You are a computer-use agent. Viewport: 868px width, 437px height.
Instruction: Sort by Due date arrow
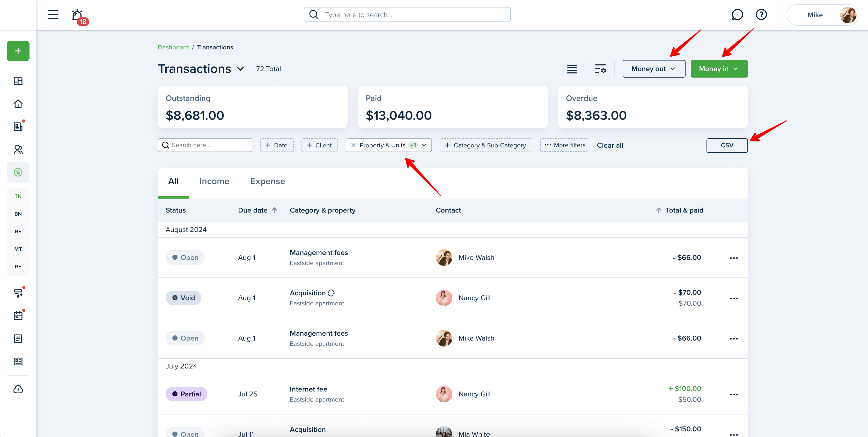coord(274,210)
